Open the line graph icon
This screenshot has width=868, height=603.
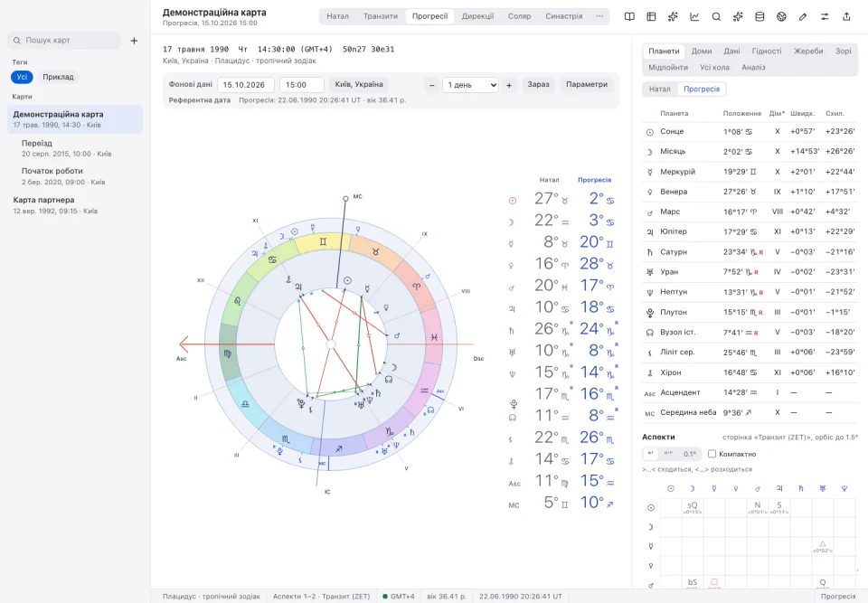coord(694,16)
